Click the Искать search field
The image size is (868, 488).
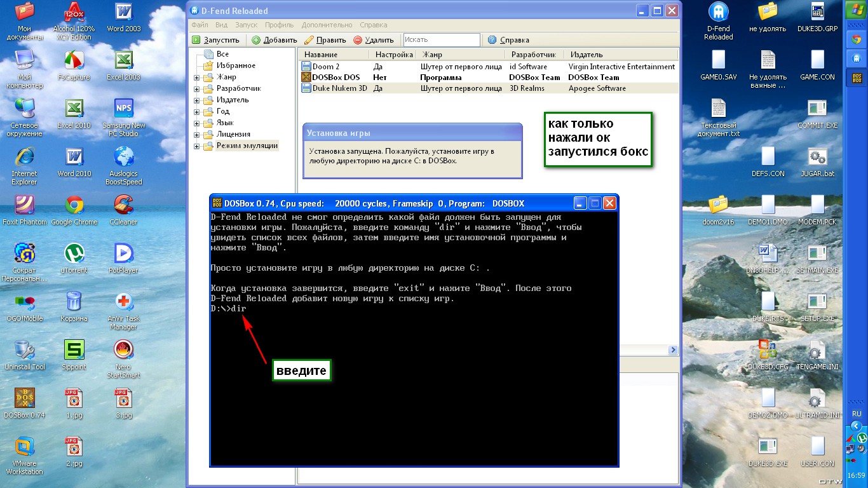(x=442, y=40)
